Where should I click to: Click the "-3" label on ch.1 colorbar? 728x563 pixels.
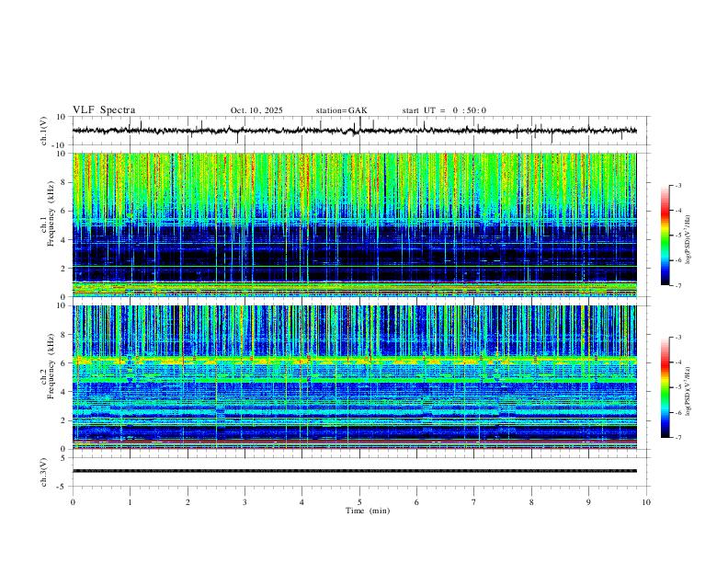click(x=678, y=186)
